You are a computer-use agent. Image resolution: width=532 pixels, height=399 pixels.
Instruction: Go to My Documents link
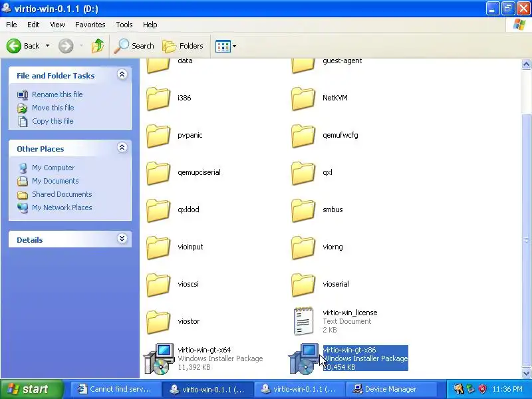pyautogui.click(x=55, y=181)
